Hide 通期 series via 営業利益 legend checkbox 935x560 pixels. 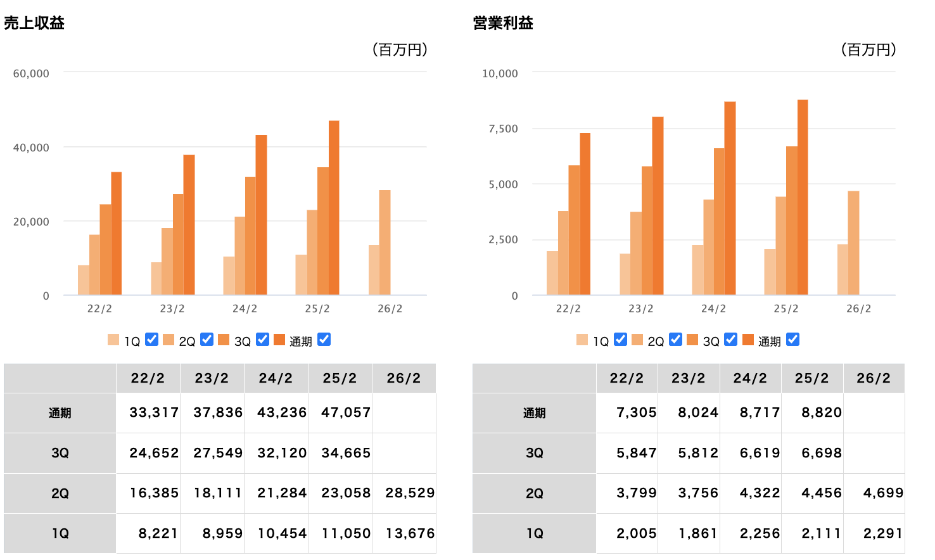pyautogui.click(x=792, y=340)
